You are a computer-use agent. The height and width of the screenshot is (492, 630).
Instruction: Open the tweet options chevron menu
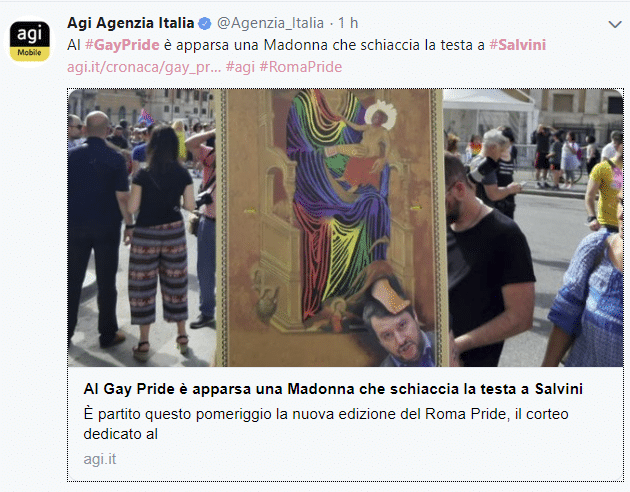click(615, 24)
